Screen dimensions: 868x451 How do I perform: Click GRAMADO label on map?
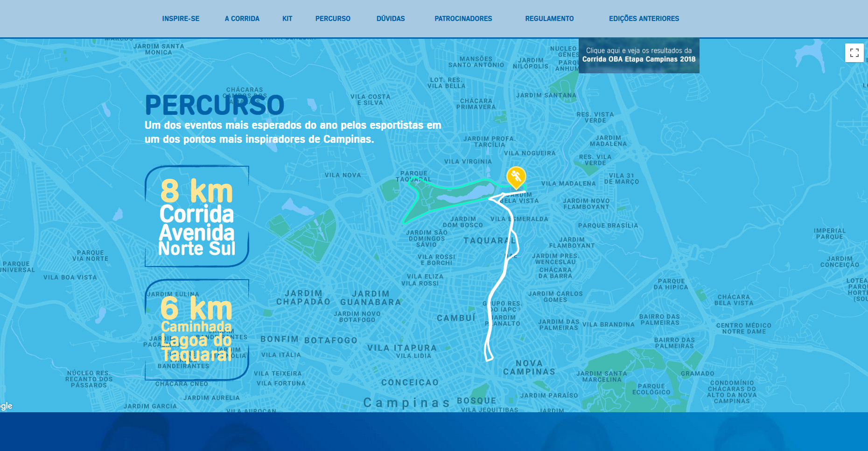coord(698,373)
